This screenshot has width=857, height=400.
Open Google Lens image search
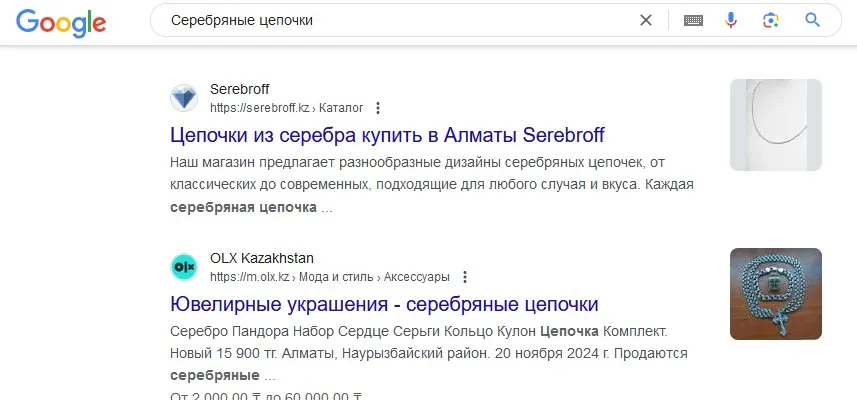pyautogui.click(x=771, y=20)
